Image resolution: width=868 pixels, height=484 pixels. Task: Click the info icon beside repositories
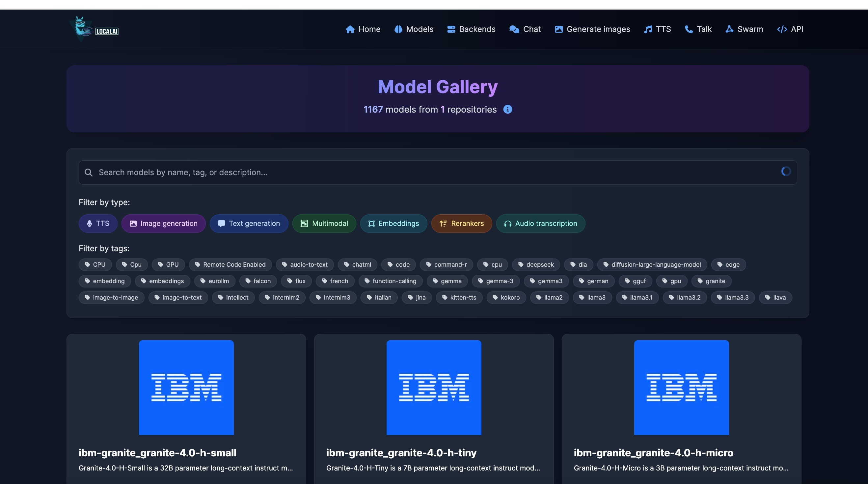(x=507, y=109)
